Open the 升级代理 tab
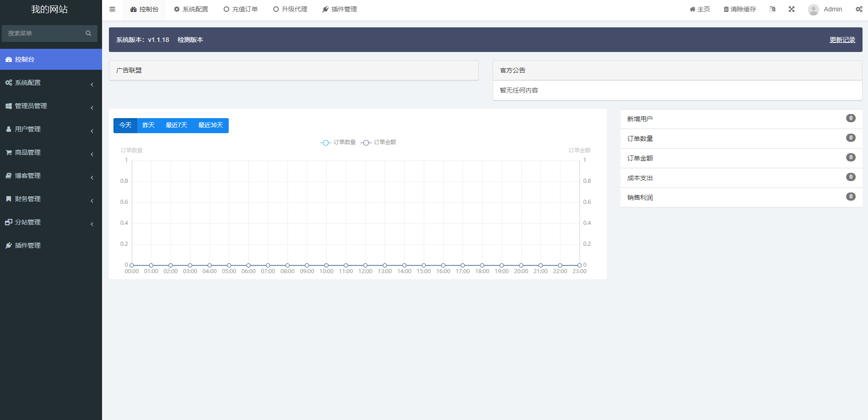Image resolution: width=868 pixels, height=420 pixels. click(x=290, y=10)
